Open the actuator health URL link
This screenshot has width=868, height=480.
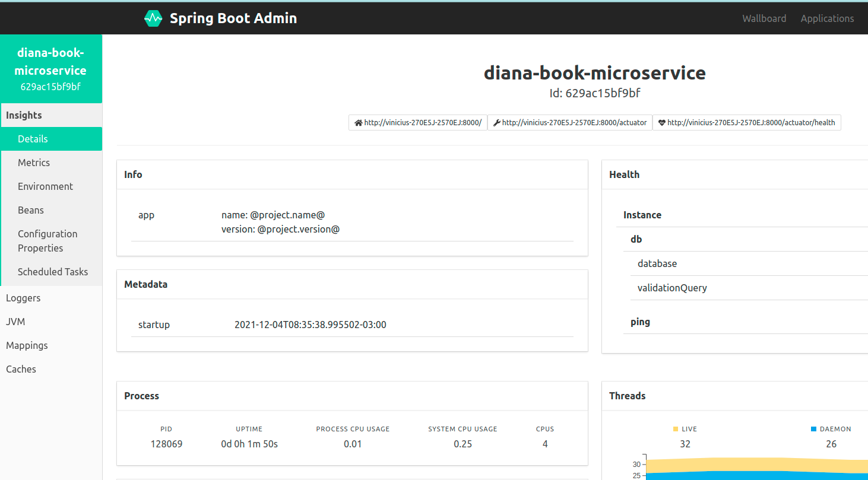[x=746, y=123]
